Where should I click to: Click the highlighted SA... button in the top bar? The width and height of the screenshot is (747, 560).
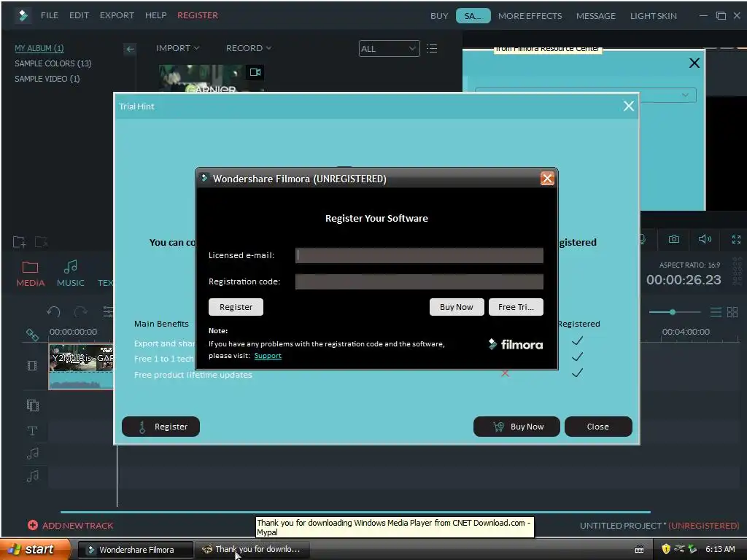point(473,16)
